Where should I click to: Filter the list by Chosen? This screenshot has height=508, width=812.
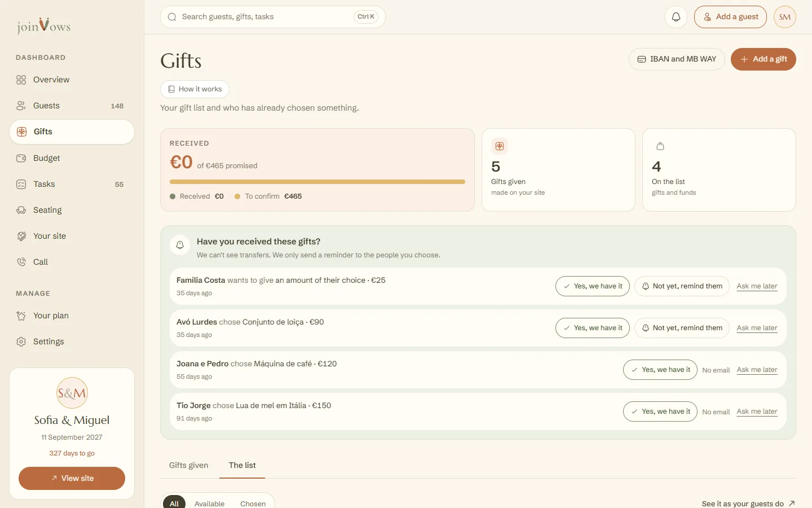[x=253, y=503]
